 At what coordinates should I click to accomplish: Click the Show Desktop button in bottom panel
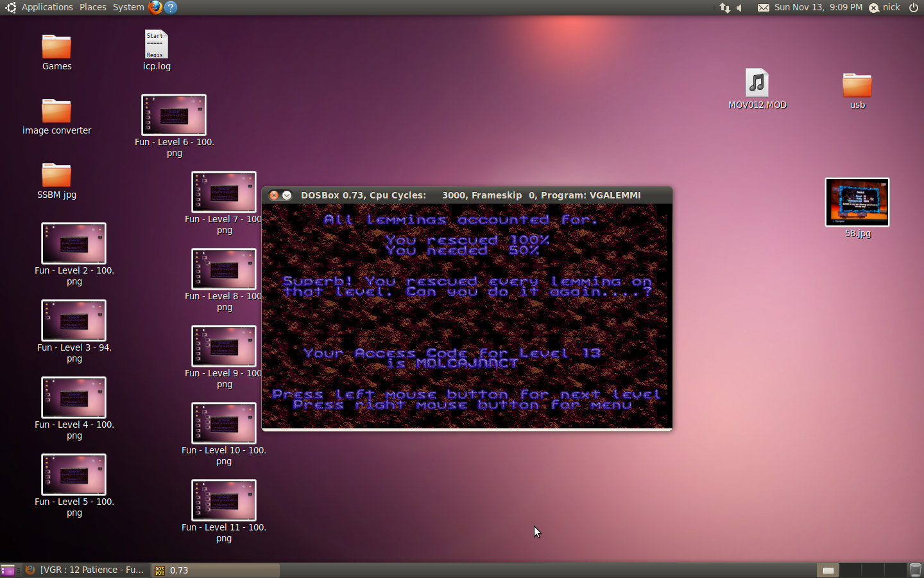click(8, 570)
